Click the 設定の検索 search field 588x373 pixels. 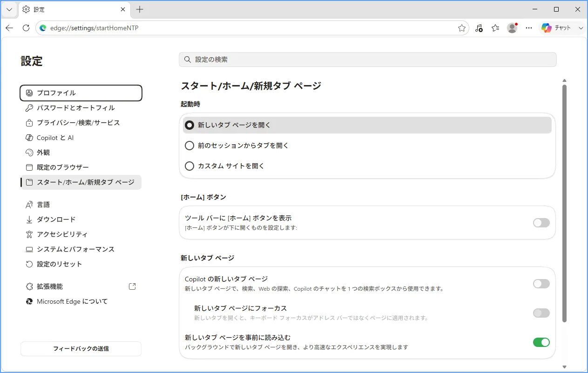pos(368,60)
